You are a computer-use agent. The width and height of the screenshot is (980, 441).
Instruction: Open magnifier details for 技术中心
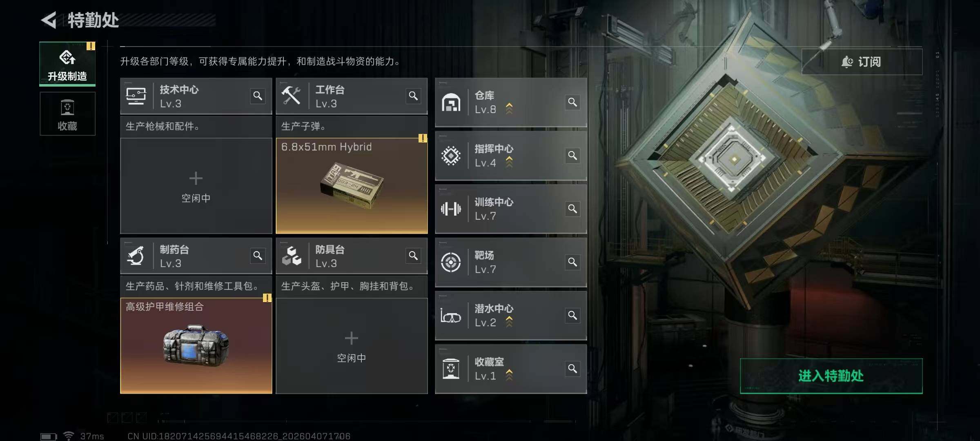tap(258, 96)
